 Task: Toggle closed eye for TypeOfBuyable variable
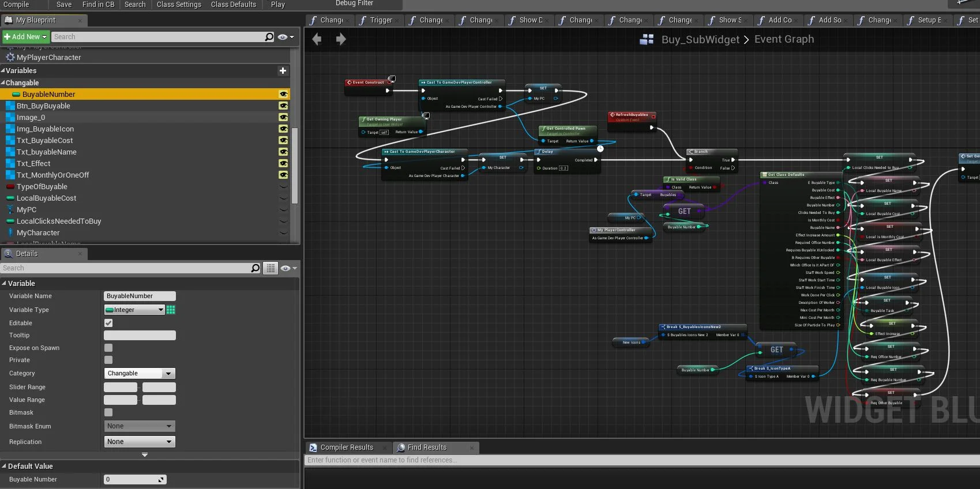(x=283, y=186)
